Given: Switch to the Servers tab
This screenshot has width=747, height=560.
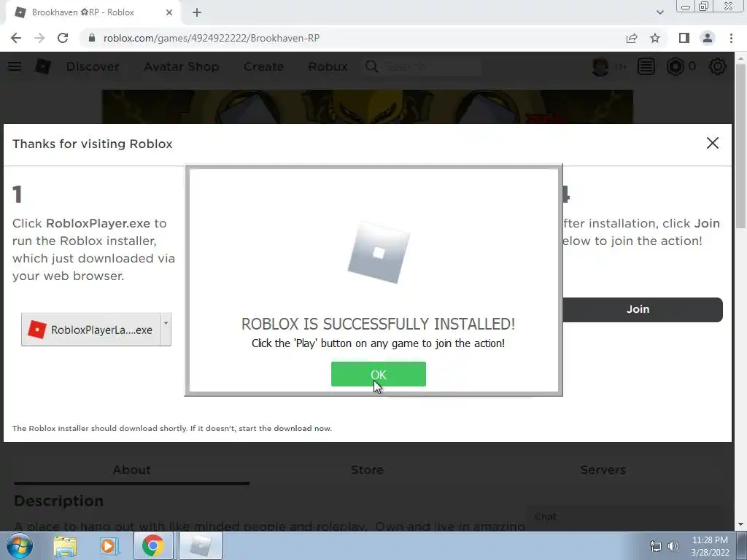Looking at the screenshot, I should [603, 470].
